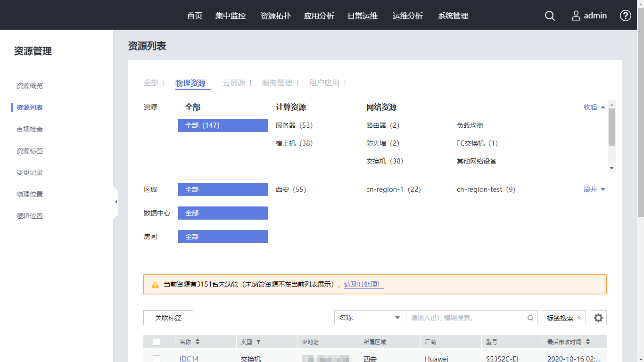Collapse the left sidebar with arrow handle
Viewport: 644px width, 362px height.
116,202
